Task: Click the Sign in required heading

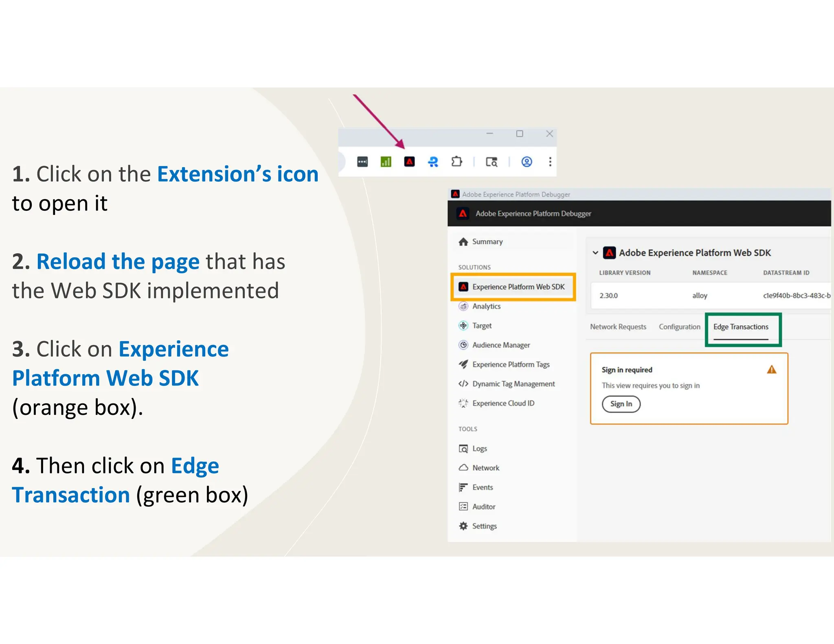Action: click(627, 370)
